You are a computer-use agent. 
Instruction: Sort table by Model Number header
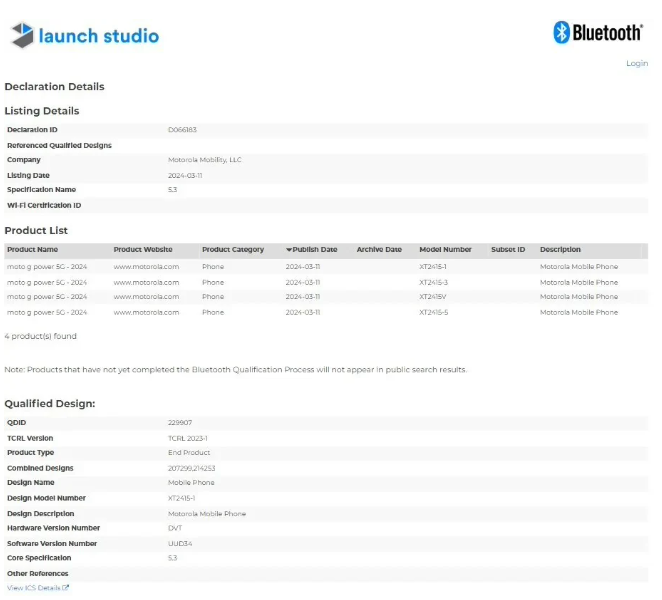click(x=445, y=250)
